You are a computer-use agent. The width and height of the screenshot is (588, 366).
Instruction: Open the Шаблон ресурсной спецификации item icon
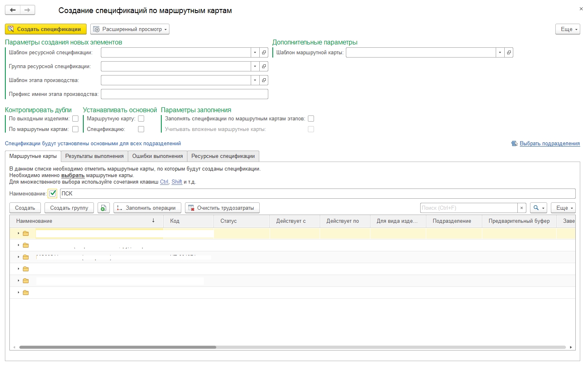(264, 53)
